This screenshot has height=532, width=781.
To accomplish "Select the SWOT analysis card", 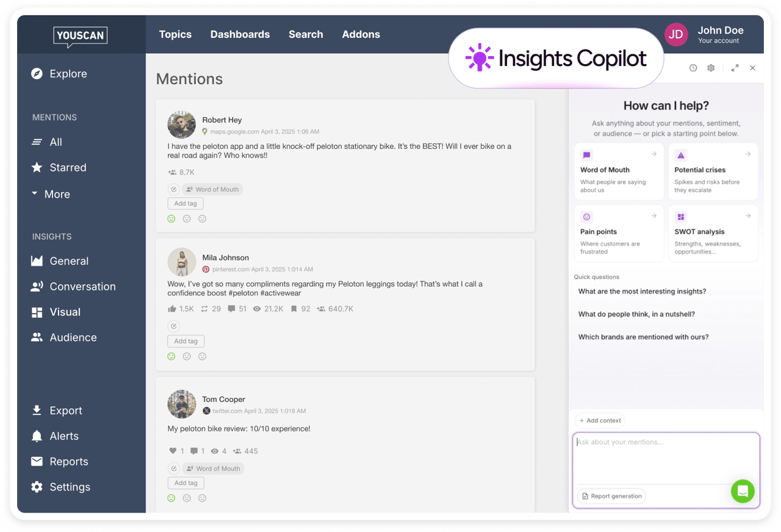I will pos(713,234).
